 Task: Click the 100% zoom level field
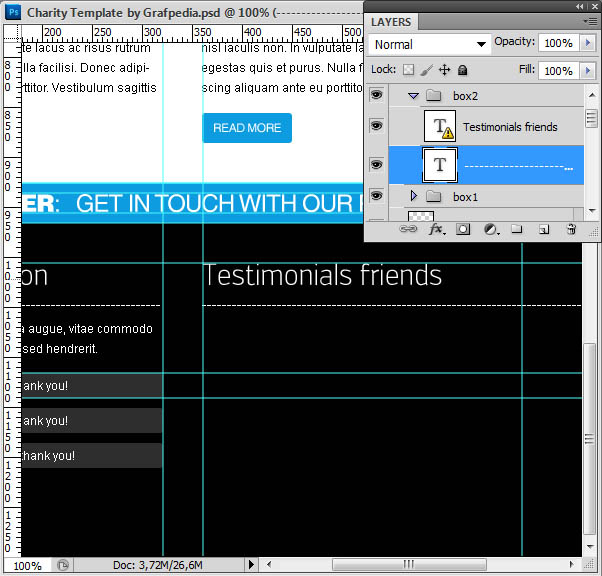27,566
